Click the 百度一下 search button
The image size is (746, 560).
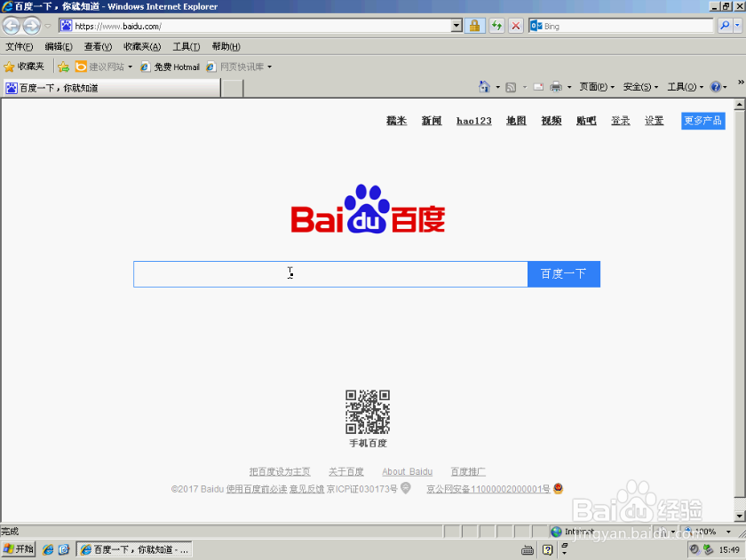(564, 274)
